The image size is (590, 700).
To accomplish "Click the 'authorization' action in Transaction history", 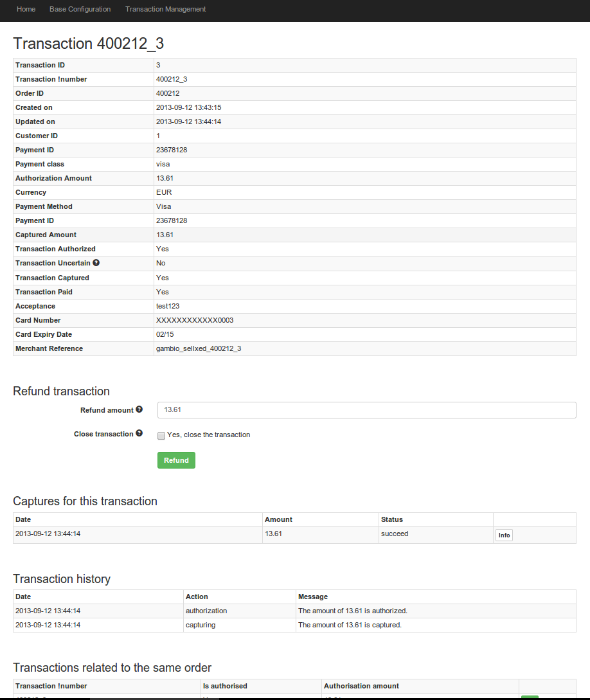I will tap(206, 611).
